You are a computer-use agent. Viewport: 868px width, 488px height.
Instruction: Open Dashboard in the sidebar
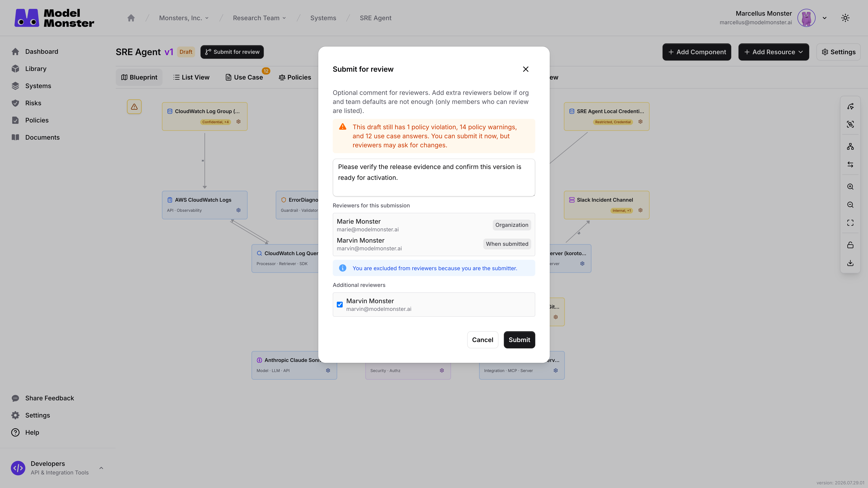coord(42,52)
